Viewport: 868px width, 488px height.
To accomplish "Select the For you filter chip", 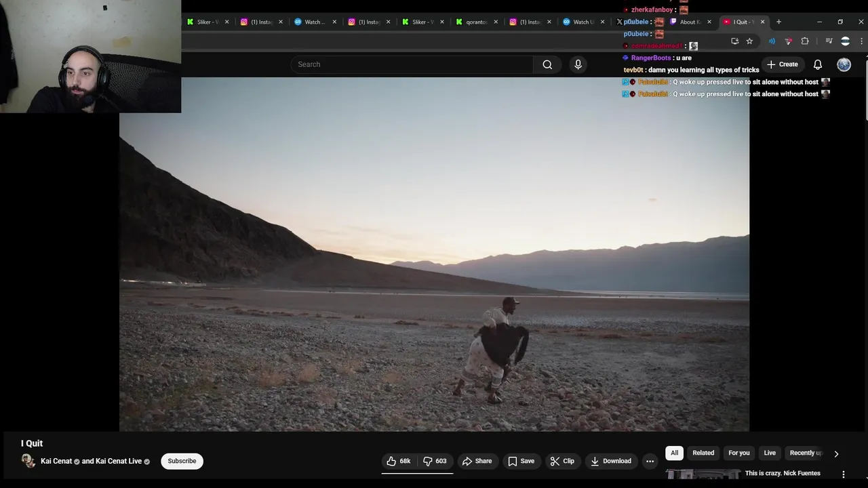I will coord(739,453).
